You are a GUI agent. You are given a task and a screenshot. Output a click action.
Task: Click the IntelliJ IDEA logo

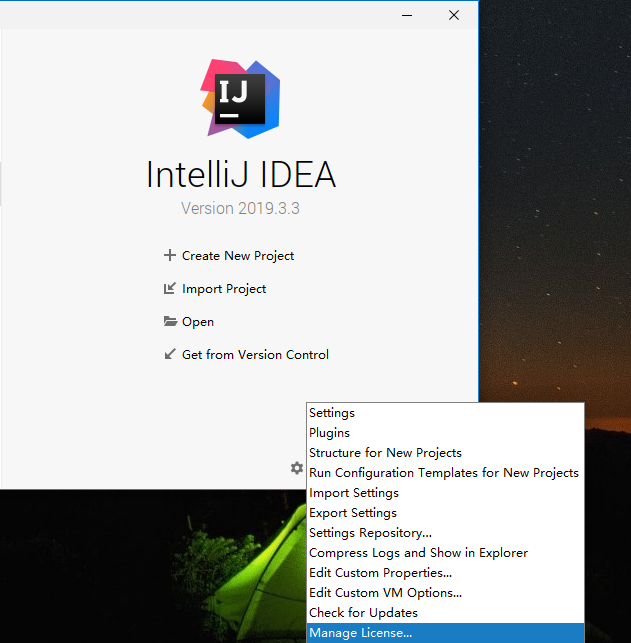pos(240,99)
